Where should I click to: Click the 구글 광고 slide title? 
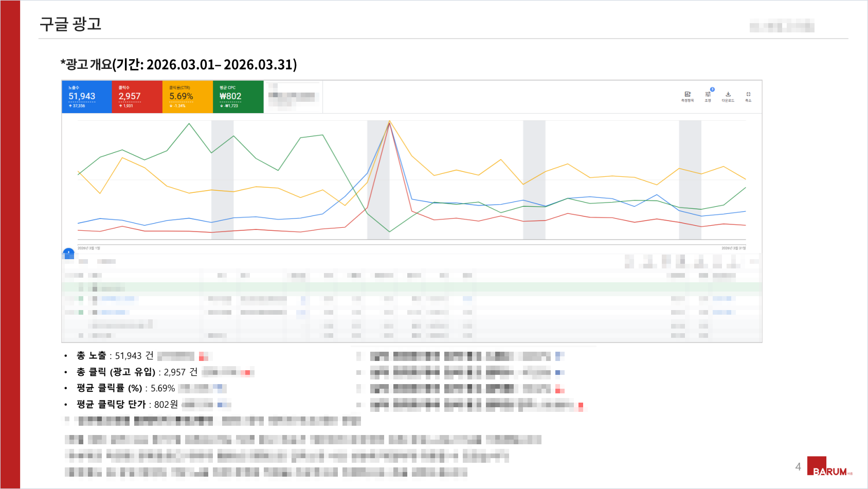(70, 24)
